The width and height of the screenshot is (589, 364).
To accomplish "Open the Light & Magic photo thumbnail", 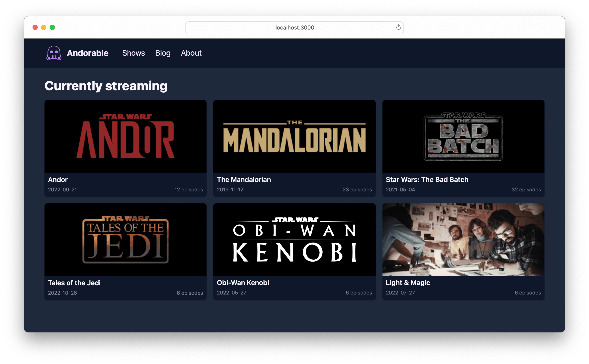I will pos(463,240).
